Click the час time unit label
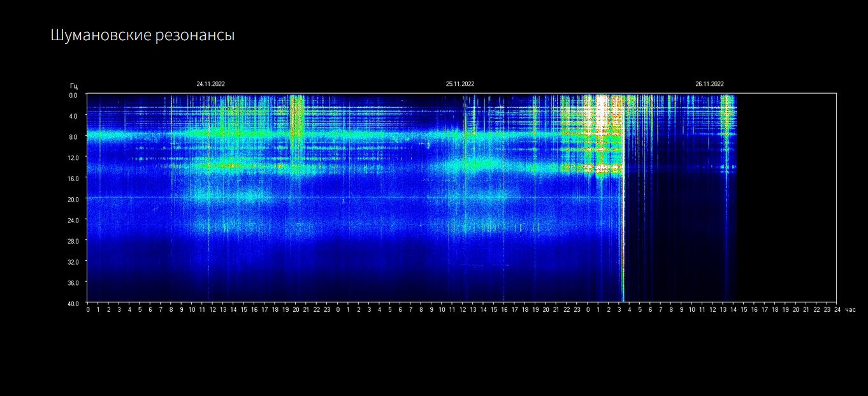The height and width of the screenshot is (396, 868). tap(851, 309)
